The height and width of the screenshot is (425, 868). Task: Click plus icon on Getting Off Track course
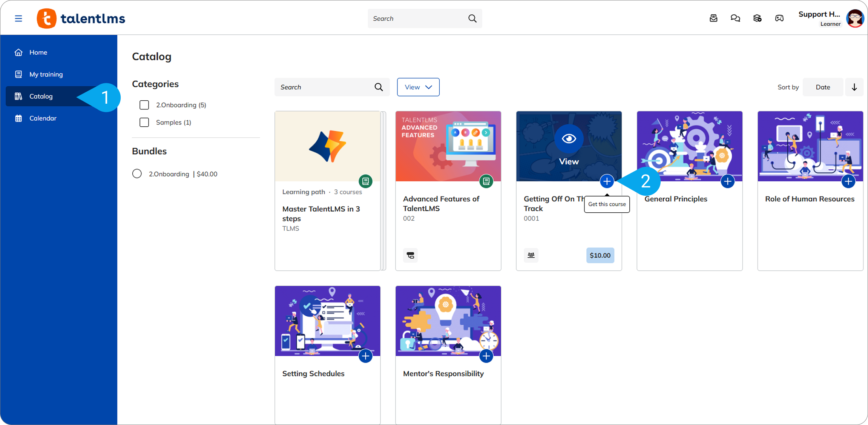pos(607,181)
